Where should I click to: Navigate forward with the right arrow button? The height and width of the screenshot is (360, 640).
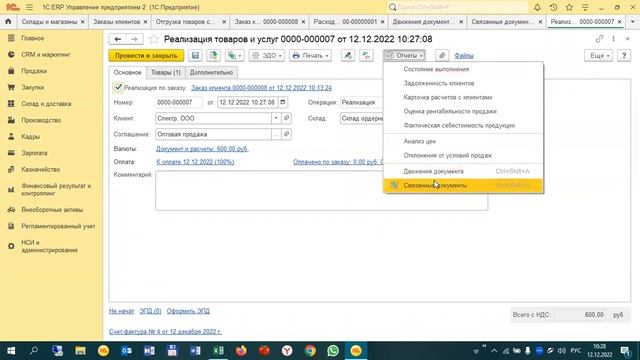coord(134,39)
